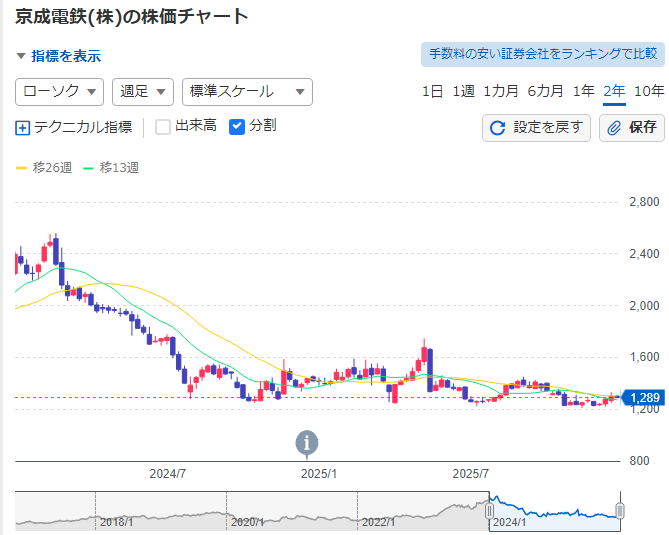This screenshot has height=535, width=669.
Task: Select the 1カ月 period tab
Action: point(500,91)
